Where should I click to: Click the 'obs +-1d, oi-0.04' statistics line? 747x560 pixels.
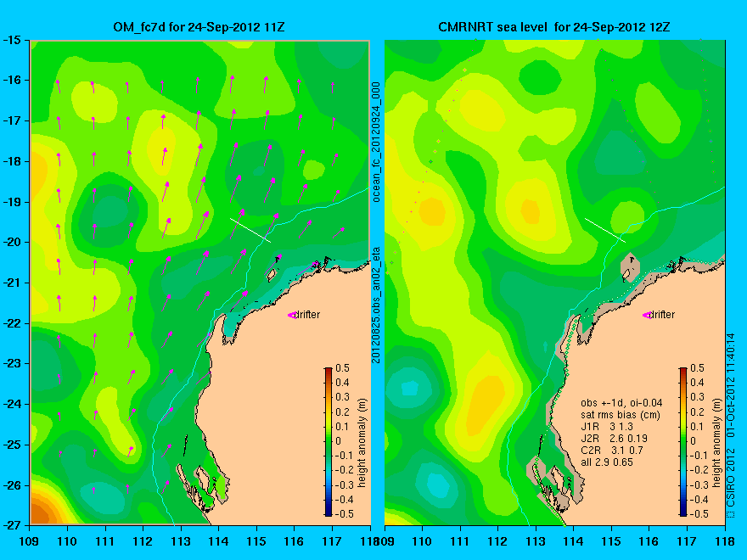(621, 403)
